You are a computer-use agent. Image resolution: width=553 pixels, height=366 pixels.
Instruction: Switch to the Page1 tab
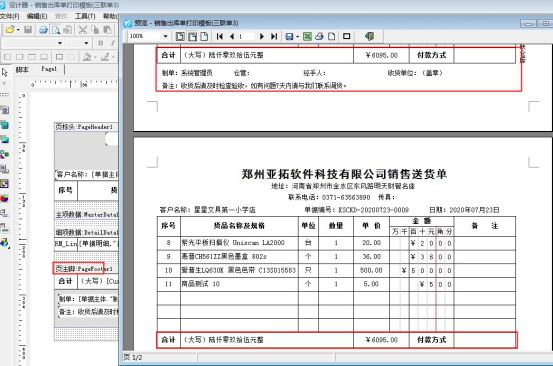(x=49, y=69)
